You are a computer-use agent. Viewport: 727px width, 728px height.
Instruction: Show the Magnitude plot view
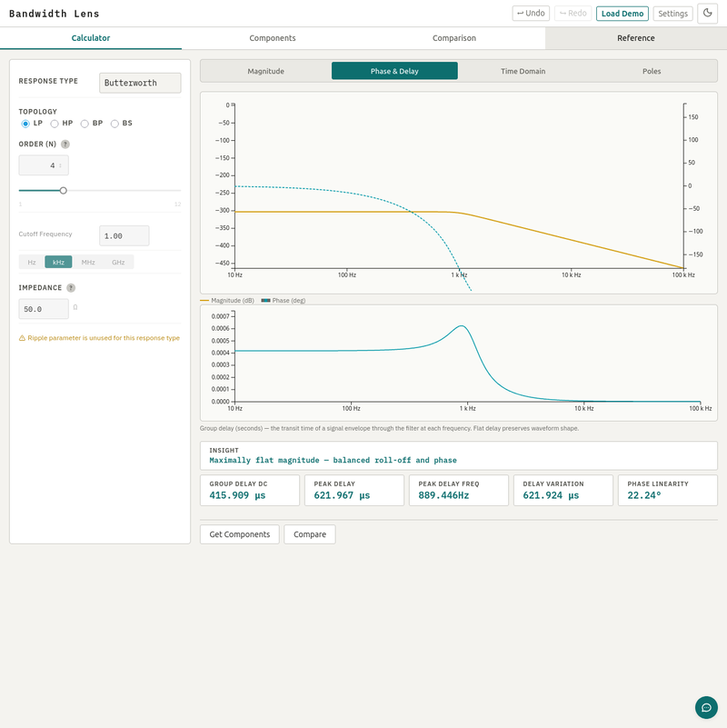click(x=265, y=71)
